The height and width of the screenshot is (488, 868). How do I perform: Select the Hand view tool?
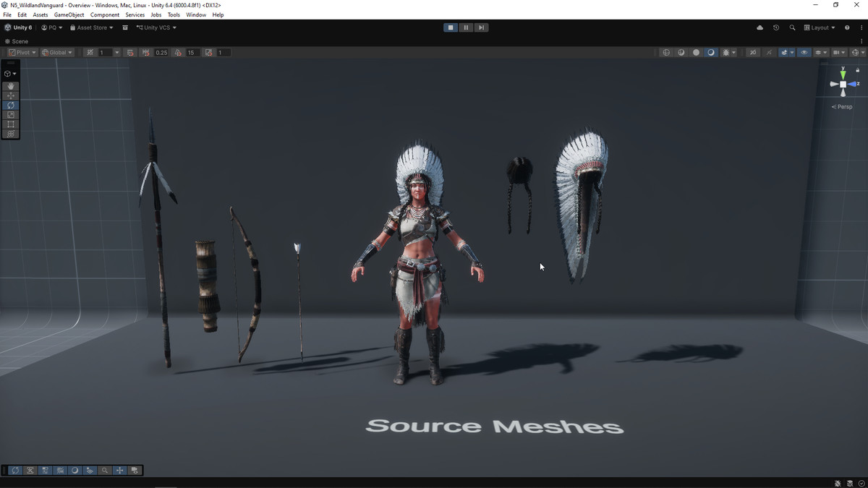coord(10,86)
